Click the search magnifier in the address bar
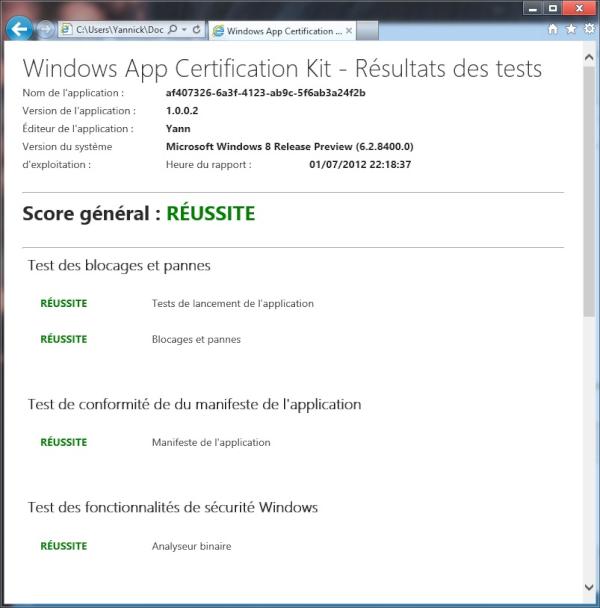600x608 pixels. tap(173, 29)
